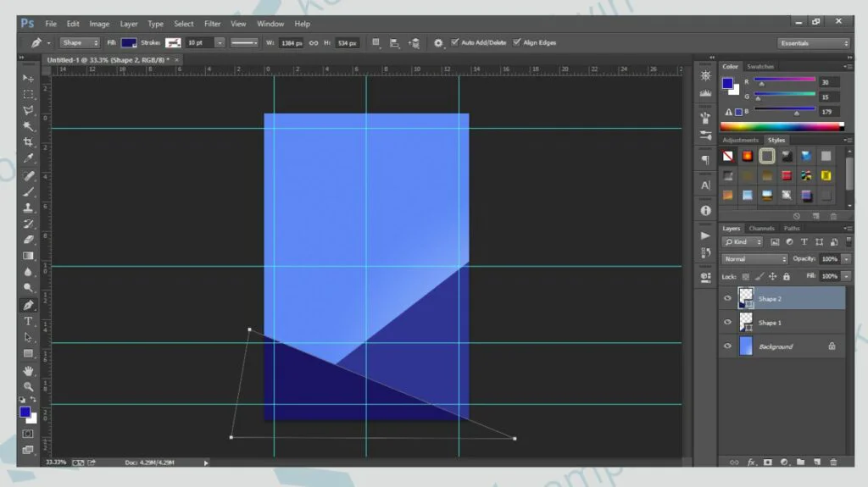
Task: Switch to the Channels tab
Action: coord(761,229)
